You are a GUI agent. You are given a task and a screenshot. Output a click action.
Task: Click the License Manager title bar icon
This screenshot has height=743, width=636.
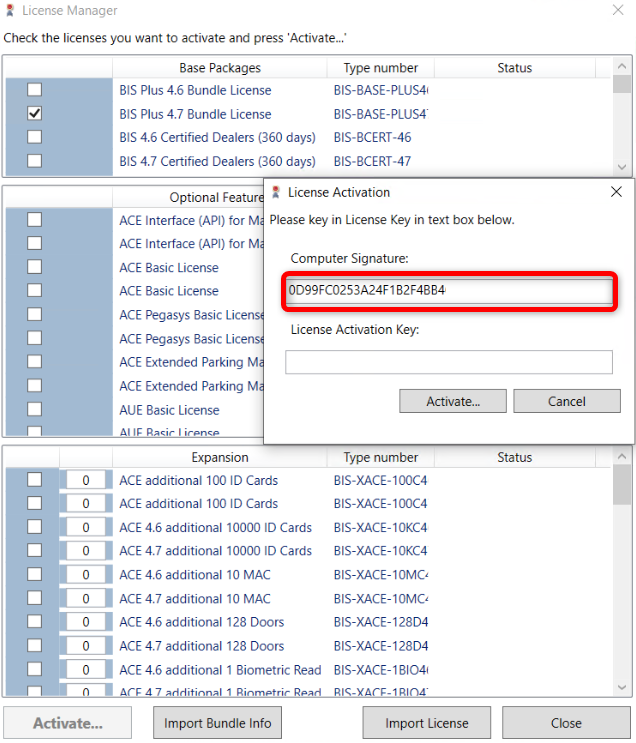click(x=10, y=11)
